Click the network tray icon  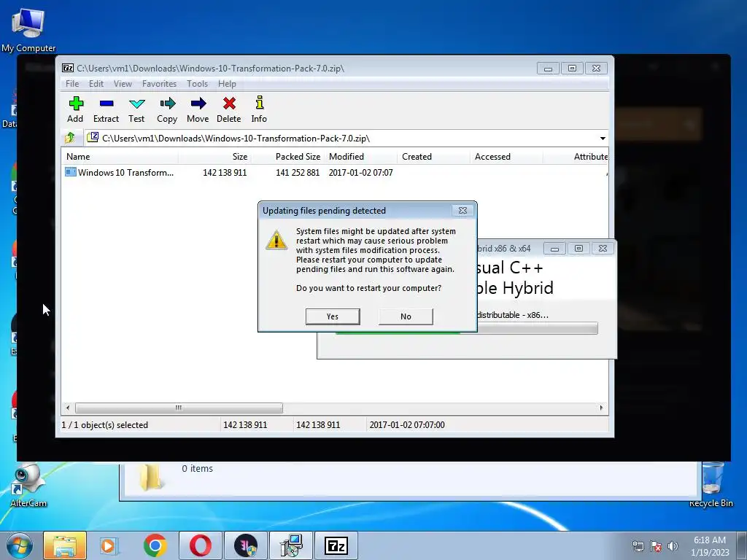click(638, 546)
